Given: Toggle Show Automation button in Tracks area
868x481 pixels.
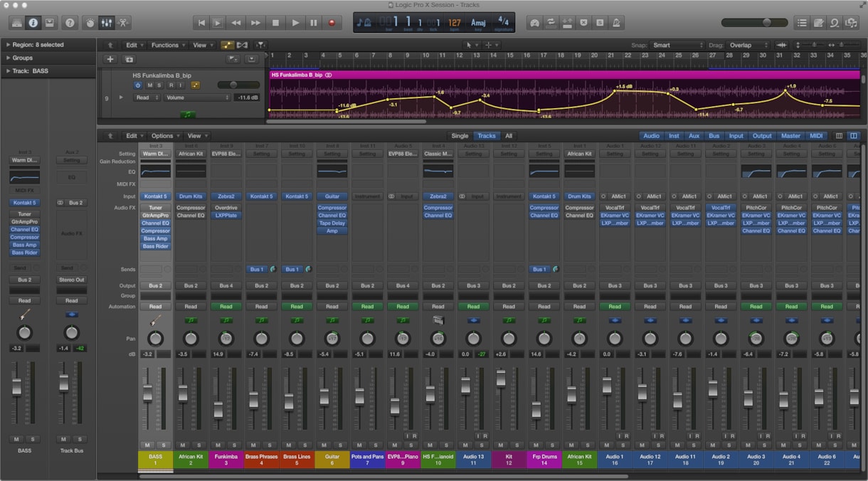Looking at the screenshot, I should (x=228, y=45).
